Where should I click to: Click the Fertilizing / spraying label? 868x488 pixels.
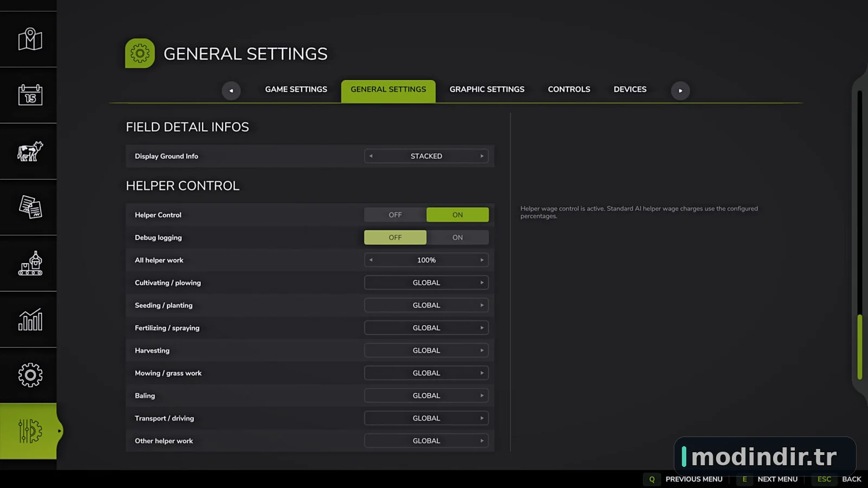click(x=167, y=328)
